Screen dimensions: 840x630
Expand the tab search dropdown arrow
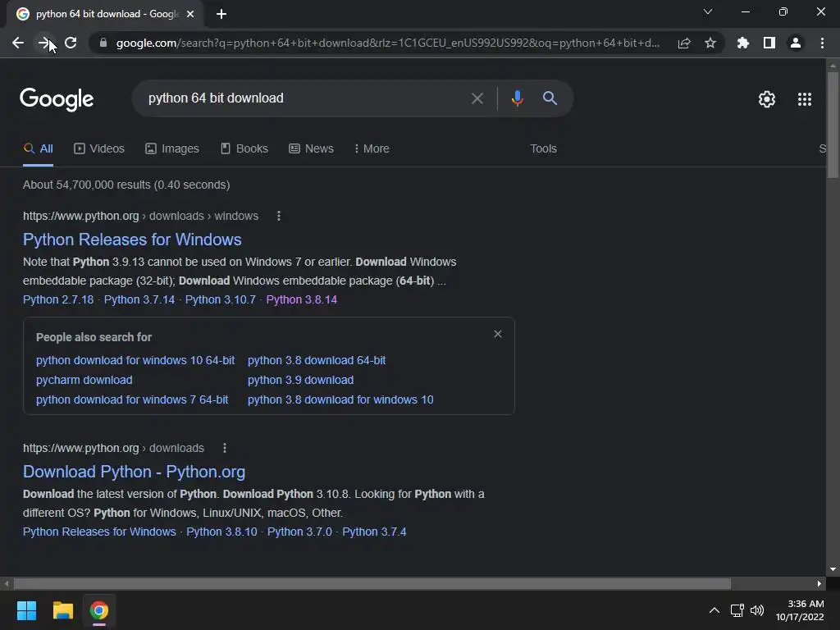[708, 11]
